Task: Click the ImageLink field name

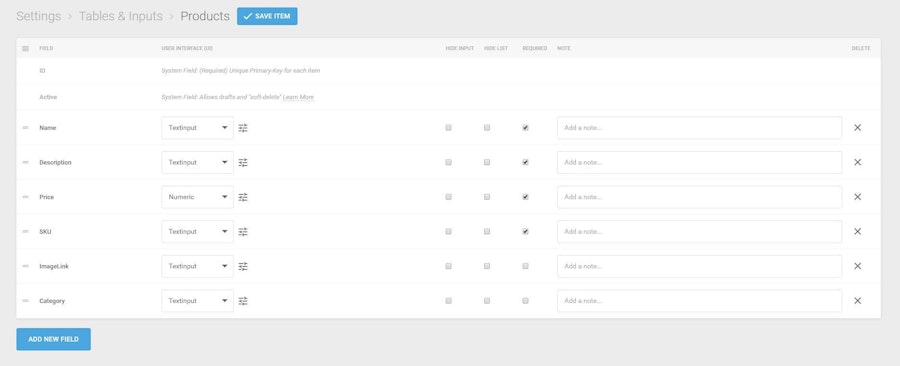Action: 54,266
